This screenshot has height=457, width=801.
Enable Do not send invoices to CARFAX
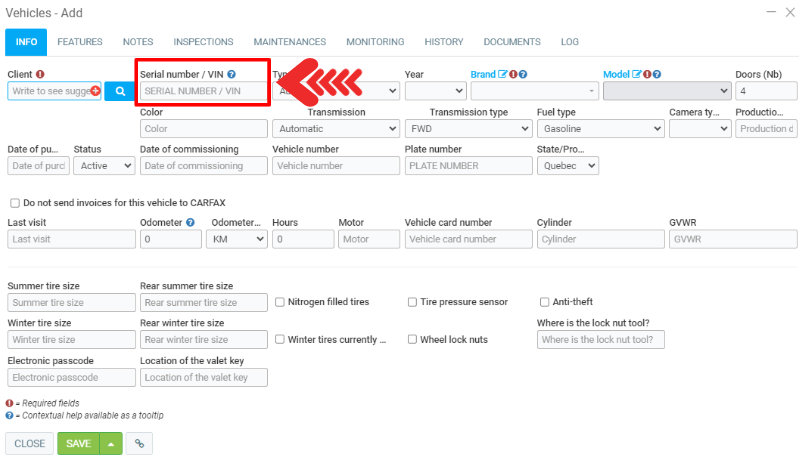coord(14,202)
